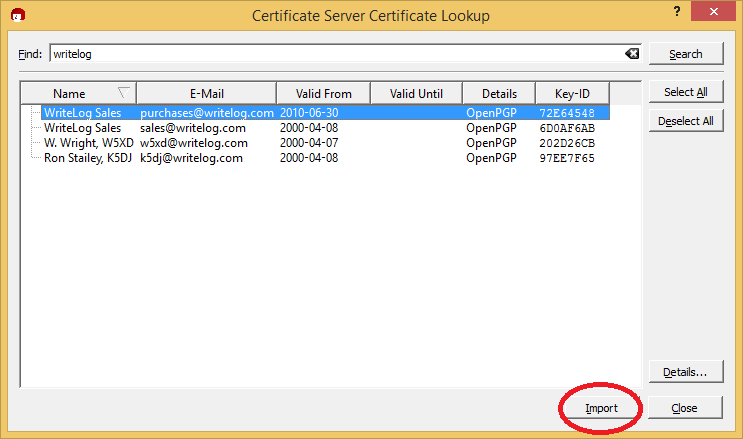Click Deselect All button

coord(686,121)
